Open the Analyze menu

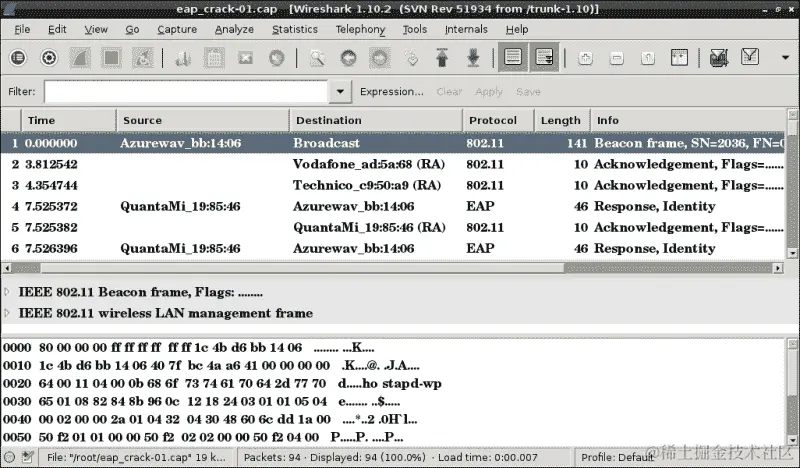[234, 30]
